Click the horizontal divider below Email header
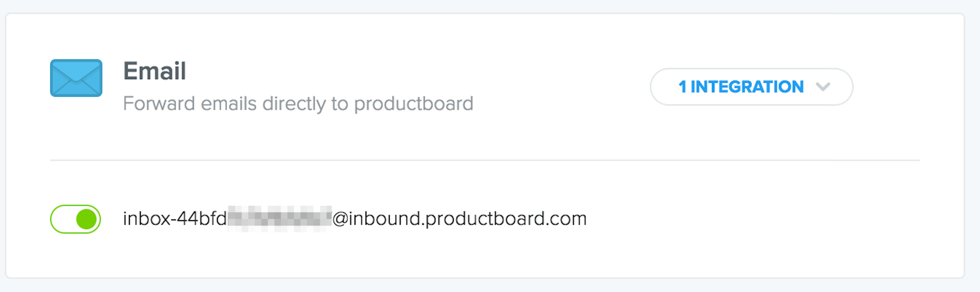 coord(485,160)
